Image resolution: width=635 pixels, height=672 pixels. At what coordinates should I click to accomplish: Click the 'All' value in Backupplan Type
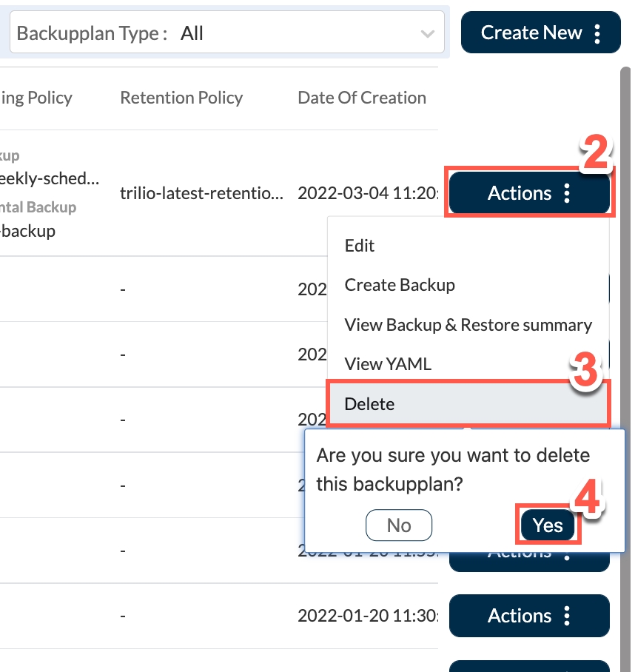coord(192,33)
